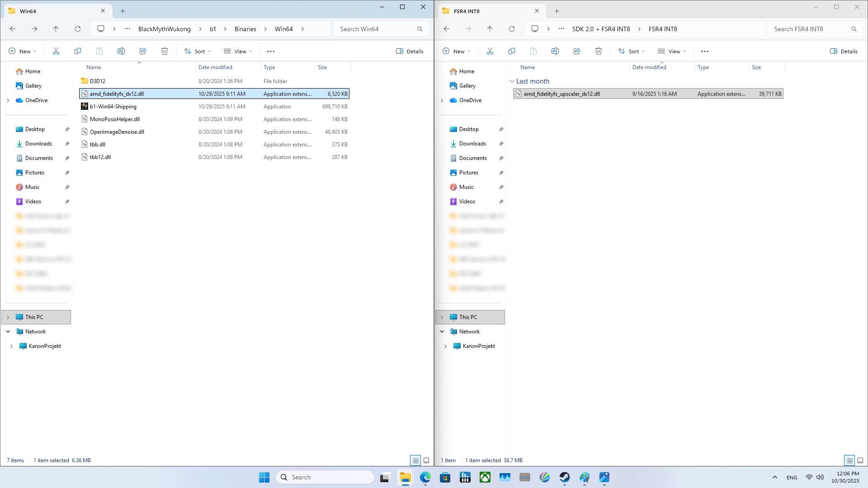Sort Win64 files by Date modified column
The image size is (868, 488).
point(228,67)
